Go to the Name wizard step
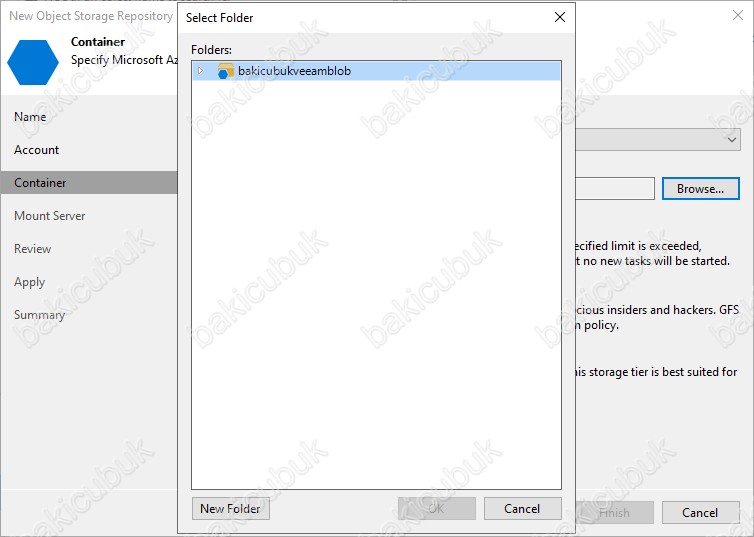The height and width of the screenshot is (537, 754). [x=30, y=117]
